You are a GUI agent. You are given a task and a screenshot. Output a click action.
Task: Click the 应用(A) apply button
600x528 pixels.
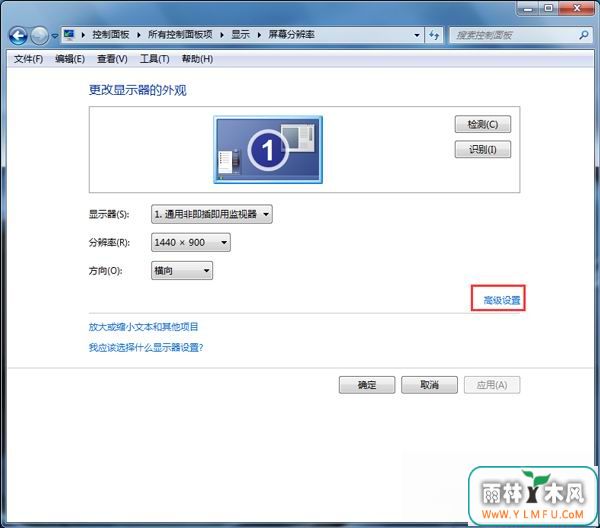pos(492,385)
